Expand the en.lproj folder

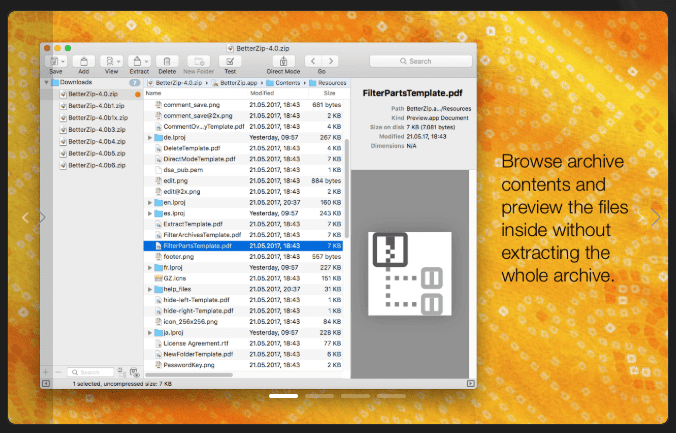tap(150, 203)
